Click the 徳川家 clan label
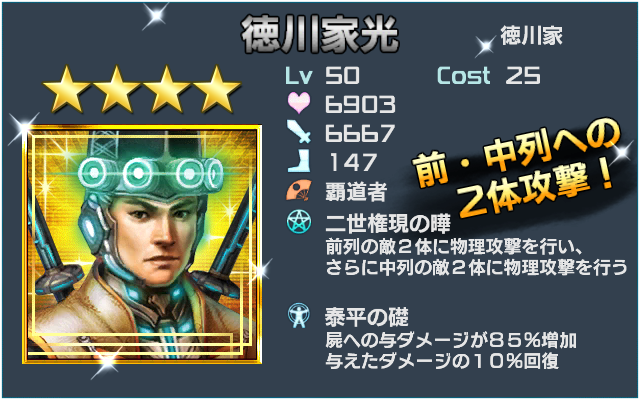Screen dimensions: 640x400 point(531,35)
